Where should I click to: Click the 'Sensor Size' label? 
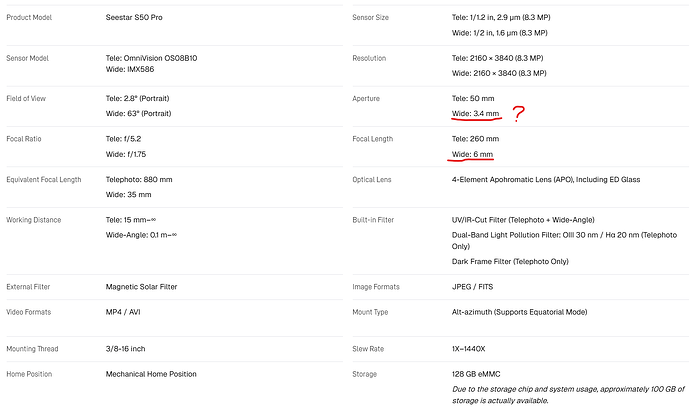pos(371,18)
